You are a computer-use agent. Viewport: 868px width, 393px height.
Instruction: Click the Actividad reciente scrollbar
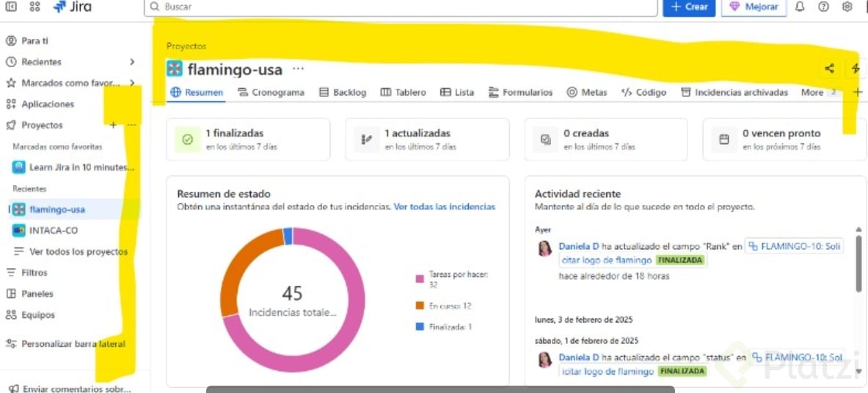point(858,263)
